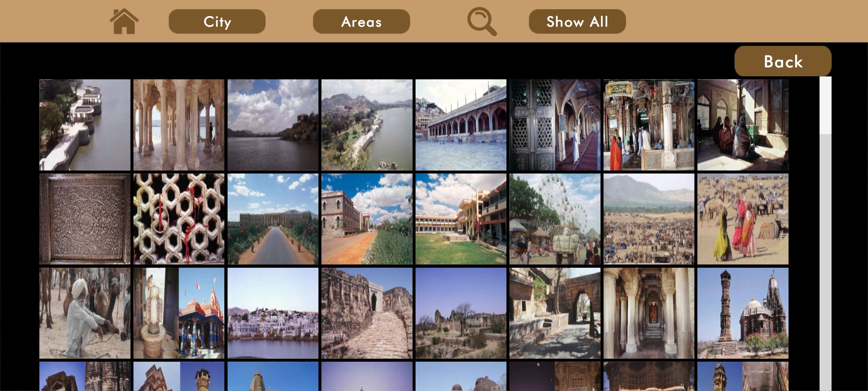Open colorful building with lawn thumbnail

pyautogui.click(x=461, y=219)
